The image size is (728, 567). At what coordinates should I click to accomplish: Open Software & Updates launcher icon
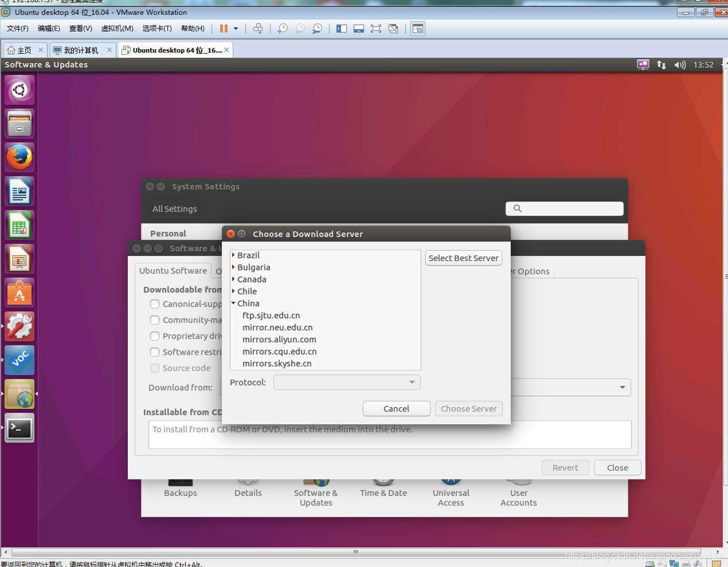19,394
